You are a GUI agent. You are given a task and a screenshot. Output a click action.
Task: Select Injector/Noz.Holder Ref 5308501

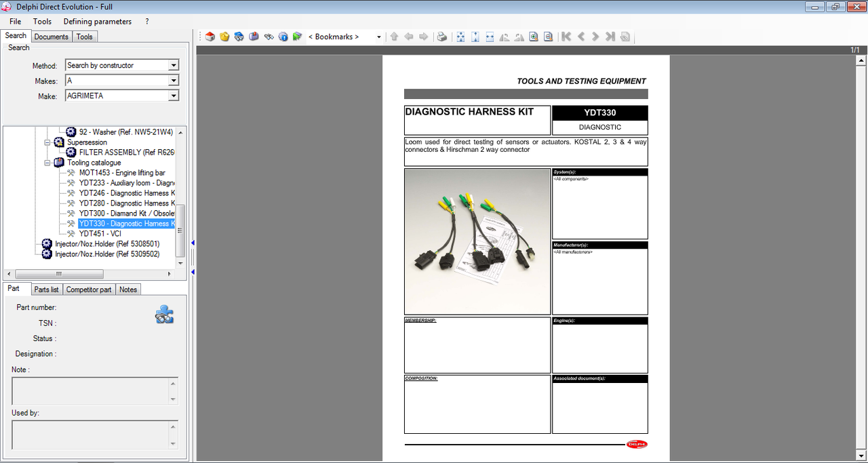coord(107,244)
